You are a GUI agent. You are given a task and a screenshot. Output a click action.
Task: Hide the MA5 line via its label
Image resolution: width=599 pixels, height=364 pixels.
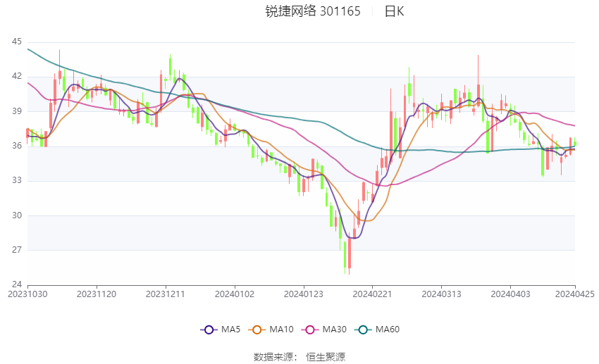[x=230, y=330]
